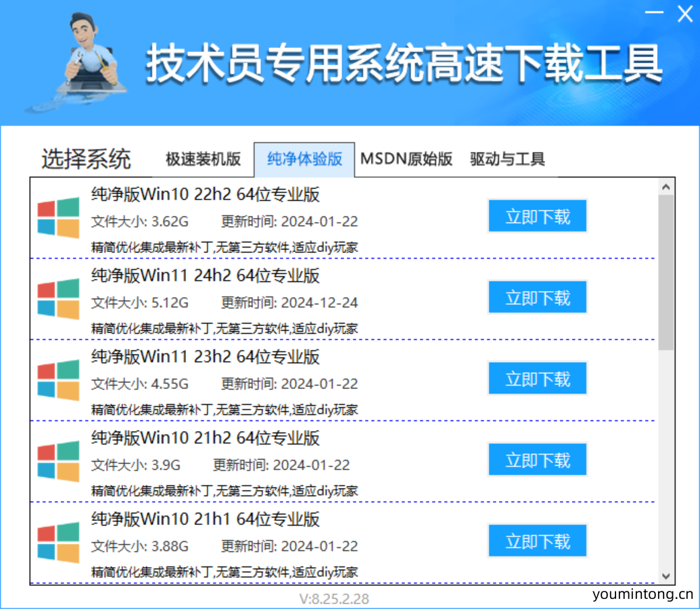Click Windows logo icon for Win10 22h2
Image resolution: width=700 pixels, height=609 pixels.
coord(58,218)
